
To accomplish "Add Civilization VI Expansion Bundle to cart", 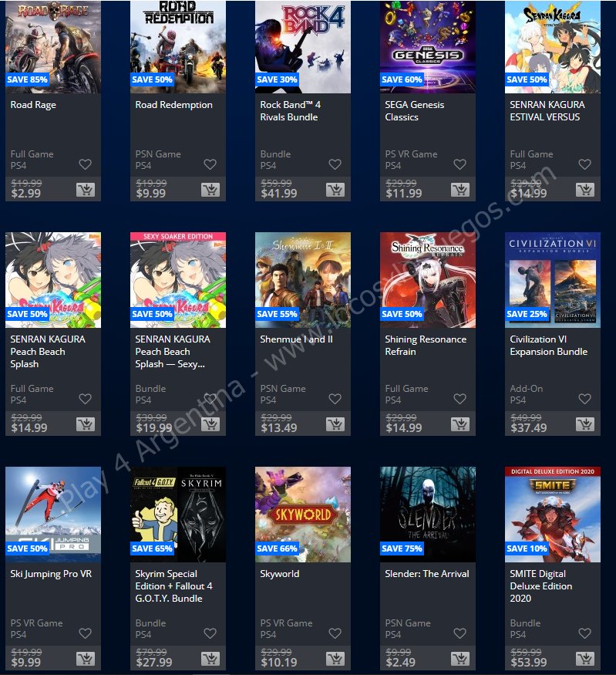I will (x=585, y=424).
